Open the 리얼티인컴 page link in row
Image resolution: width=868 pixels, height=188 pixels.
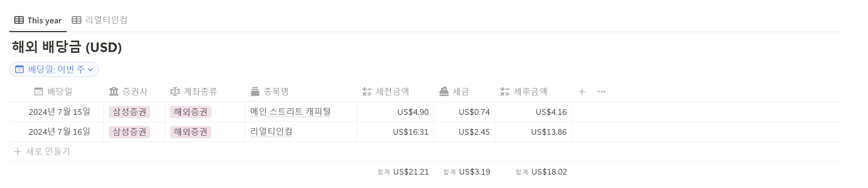tap(271, 132)
